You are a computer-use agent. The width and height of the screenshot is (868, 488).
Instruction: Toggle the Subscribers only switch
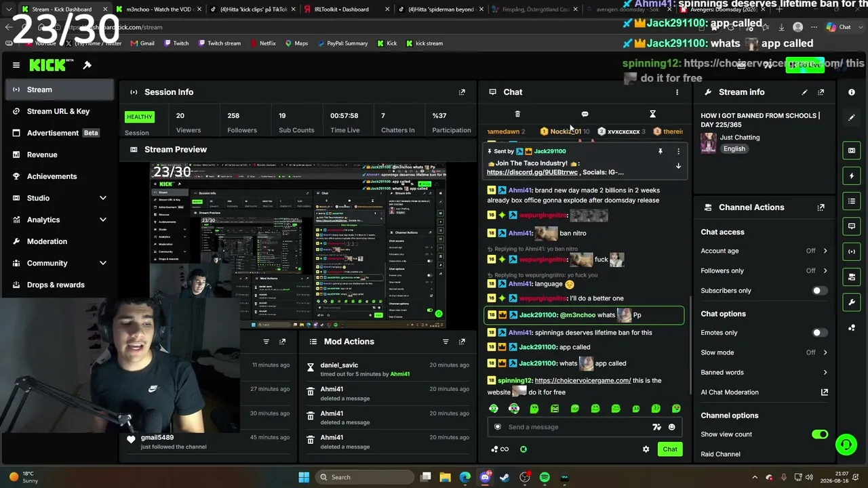(x=819, y=291)
